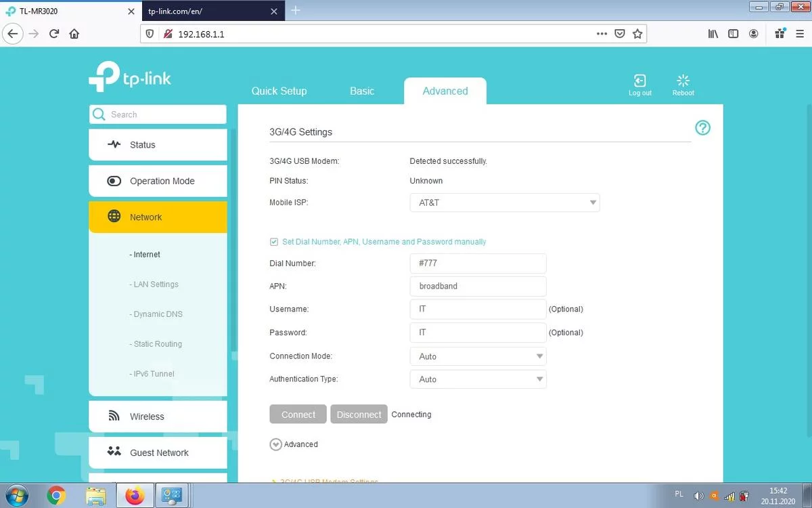
Task: Click the sidebar Search box
Action: [158, 114]
